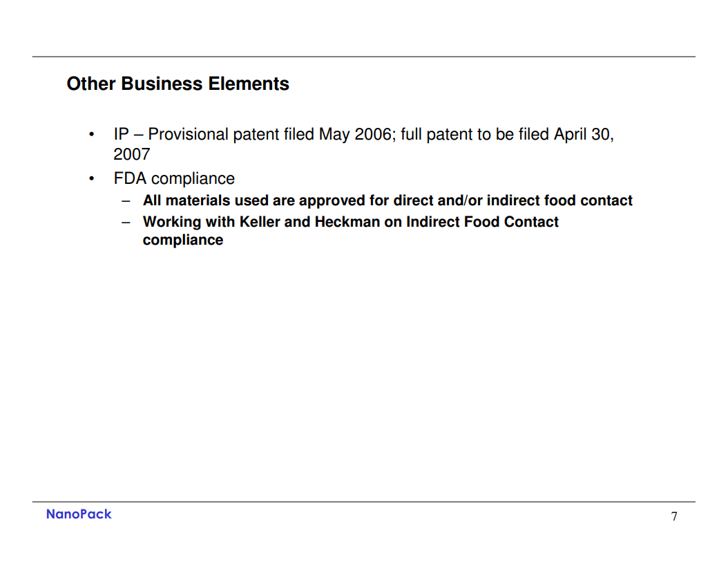This screenshot has width=728, height=562.
Task: Click the text about approved food contact materials
Action: tap(387, 200)
